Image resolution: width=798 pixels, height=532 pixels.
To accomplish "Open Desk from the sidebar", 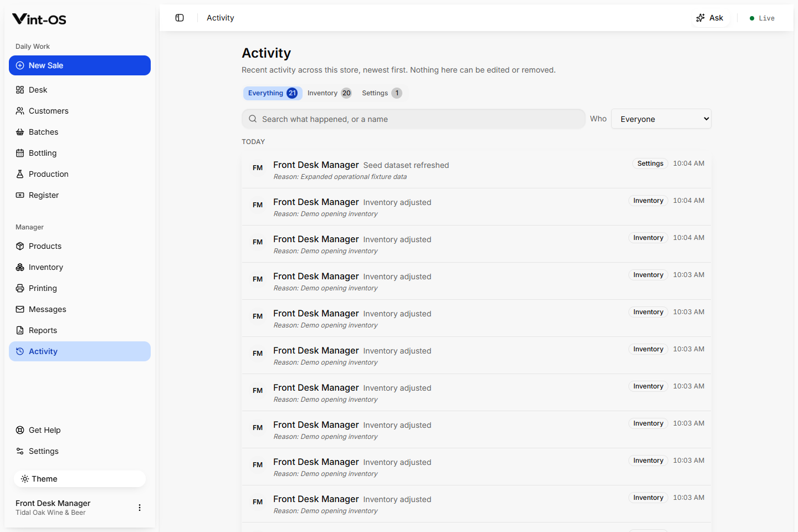I will coord(80,90).
